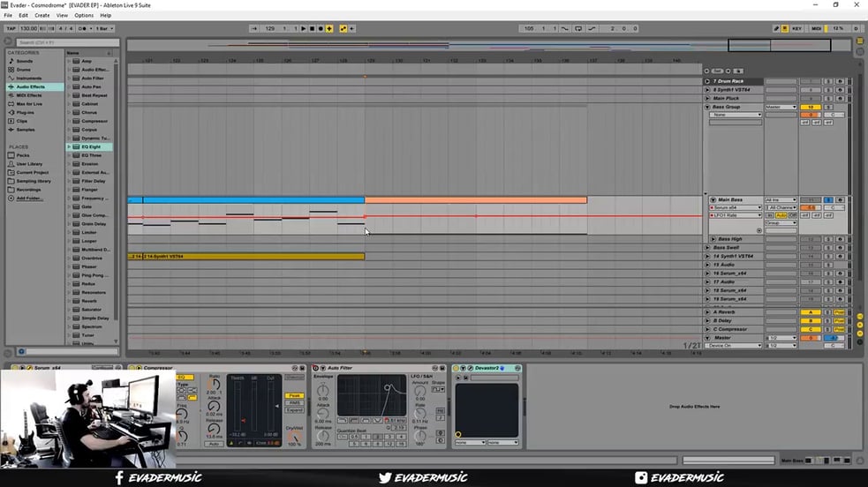Click the browser search field
The width and height of the screenshot is (868, 487).
[x=66, y=42]
